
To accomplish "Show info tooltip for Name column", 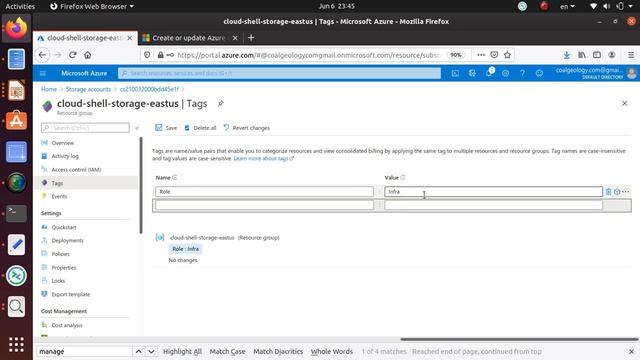I will click(175, 178).
